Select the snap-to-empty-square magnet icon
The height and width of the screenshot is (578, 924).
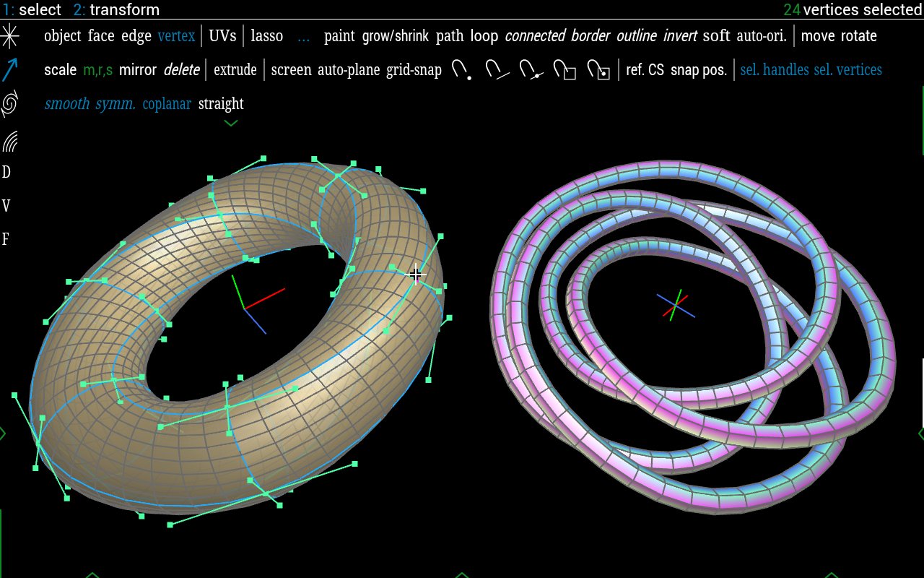pos(565,70)
